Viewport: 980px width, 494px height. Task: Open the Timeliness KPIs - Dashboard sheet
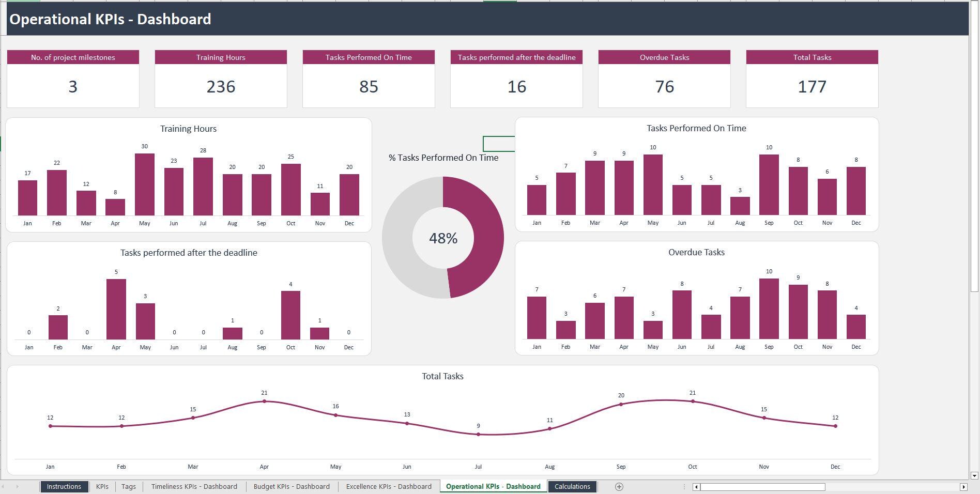pos(194,486)
